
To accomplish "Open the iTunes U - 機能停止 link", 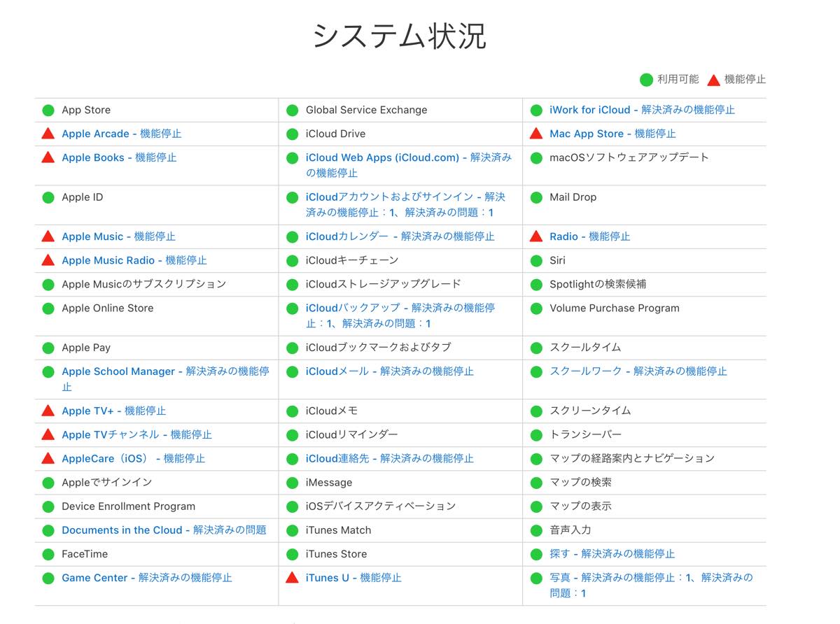I will click(x=353, y=578).
